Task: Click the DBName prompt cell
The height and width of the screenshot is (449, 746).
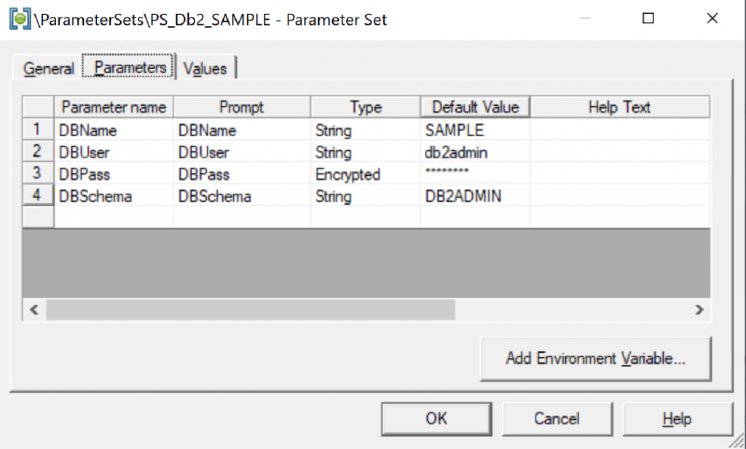Action: pos(242,129)
